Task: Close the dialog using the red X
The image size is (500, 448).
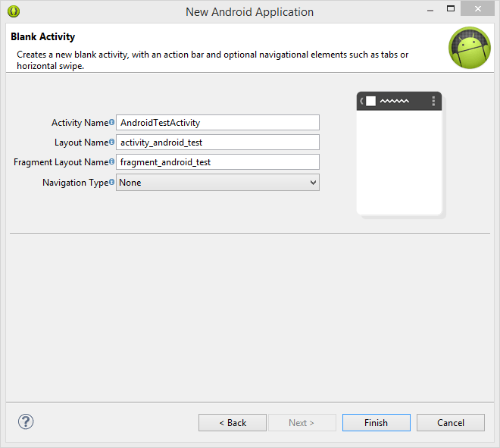Action: (480, 11)
